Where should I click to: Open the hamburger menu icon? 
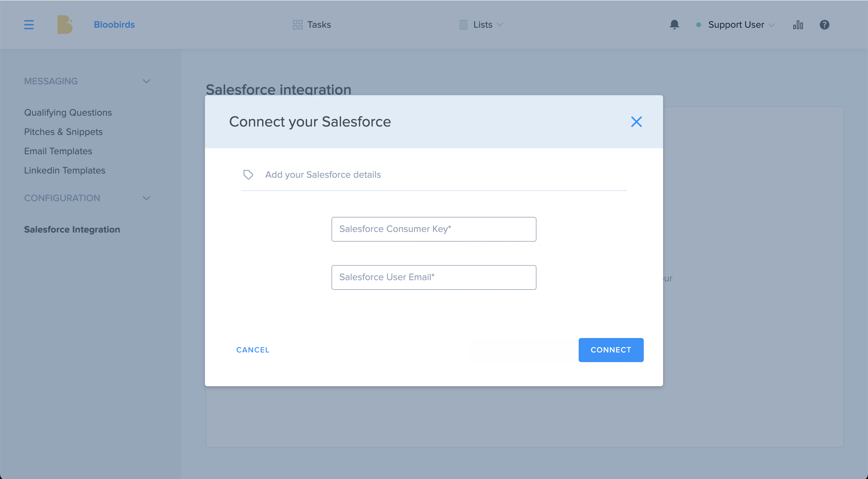29,25
